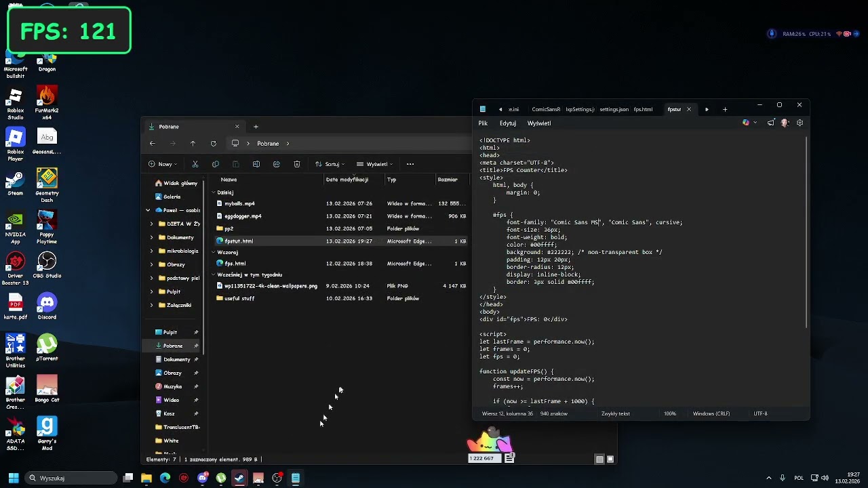The image size is (868, 488).
Task: Switch Explorer to large thumbnails view icon
Action: pos(610,460)
